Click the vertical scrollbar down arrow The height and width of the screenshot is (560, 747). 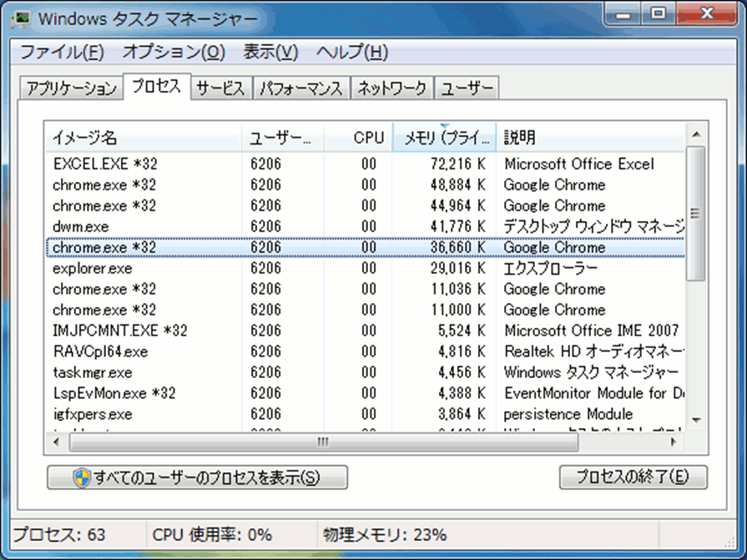click(x=695, y=421)
